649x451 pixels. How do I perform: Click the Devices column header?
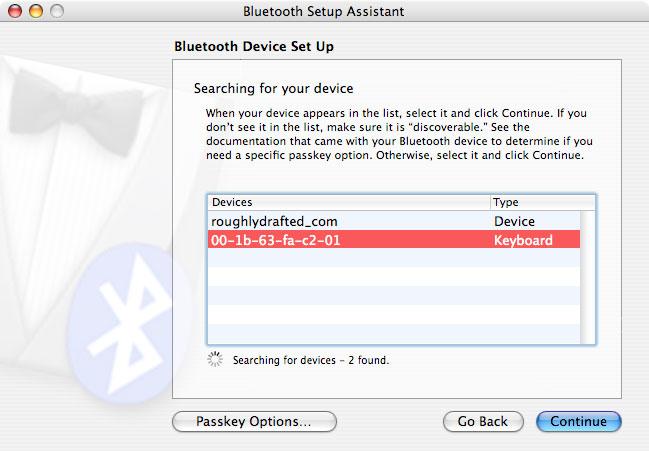[349, 202]
